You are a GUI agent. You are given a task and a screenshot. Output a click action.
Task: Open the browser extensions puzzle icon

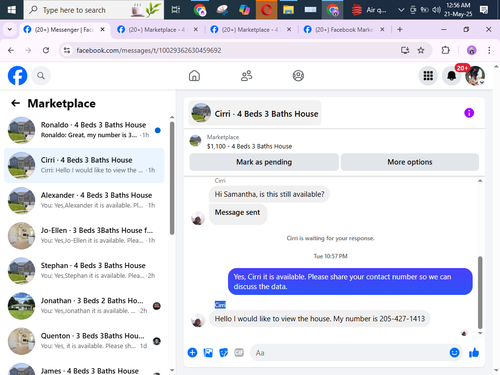(x=445, y=50)
